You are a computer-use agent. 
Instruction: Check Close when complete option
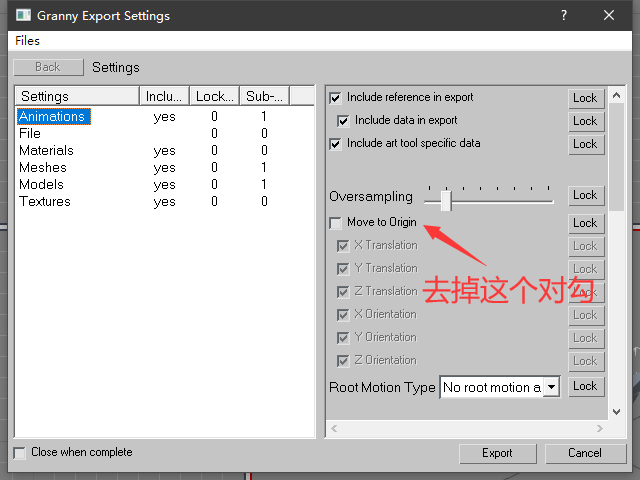(20, 453)
